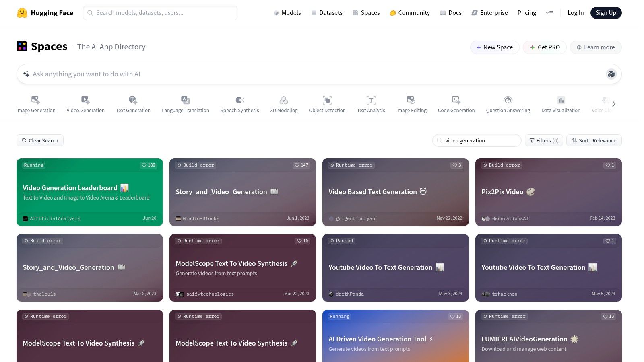The width and height of the screenshot is (644, 362).
Task: Open the Sort: Relevance dropdown
Action: [594, 140]
